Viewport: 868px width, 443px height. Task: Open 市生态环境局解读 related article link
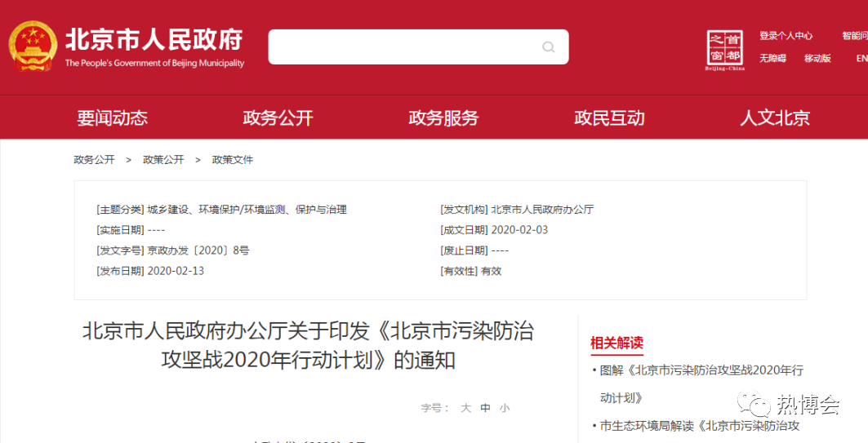click(x=700, y=426)
